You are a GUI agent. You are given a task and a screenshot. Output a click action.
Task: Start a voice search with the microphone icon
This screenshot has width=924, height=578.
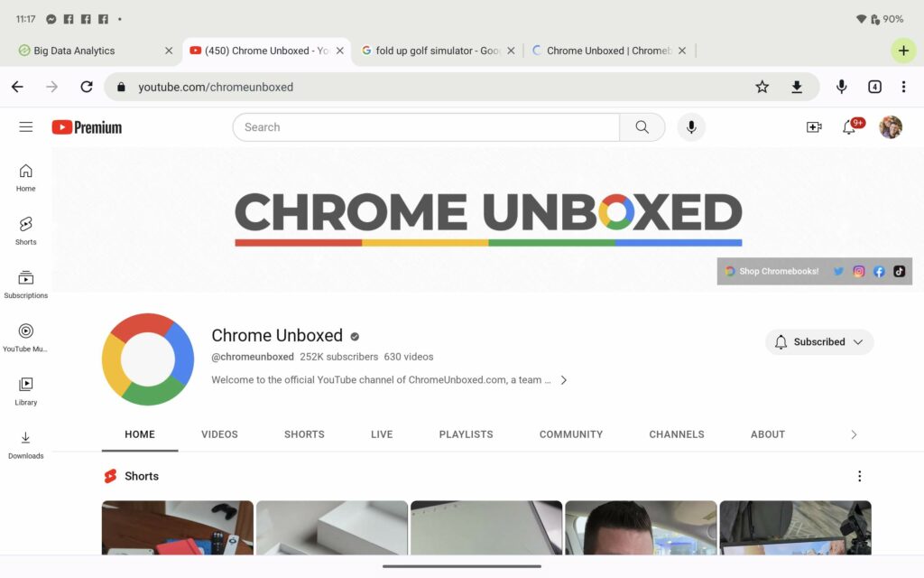(691, 127)
